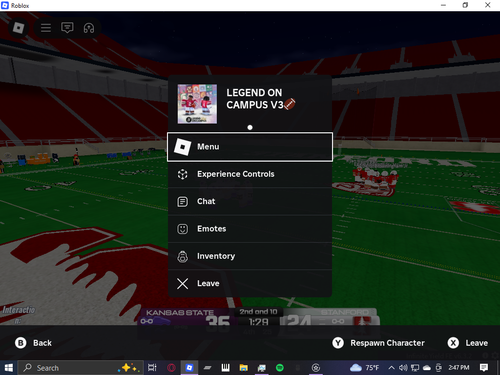This screenshot has width=500, height=375.
Task: Click the taskbar Search box
Action: click(x=80, y=368)
